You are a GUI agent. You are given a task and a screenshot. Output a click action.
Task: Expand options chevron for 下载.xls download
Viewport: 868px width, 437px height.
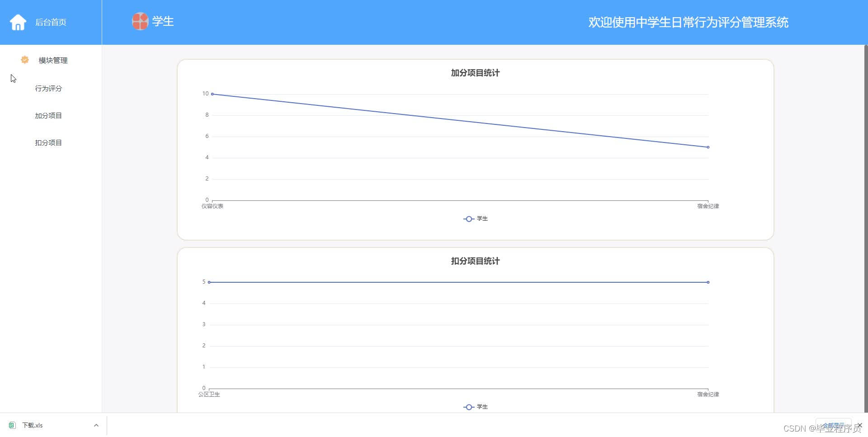pos(96,425)
